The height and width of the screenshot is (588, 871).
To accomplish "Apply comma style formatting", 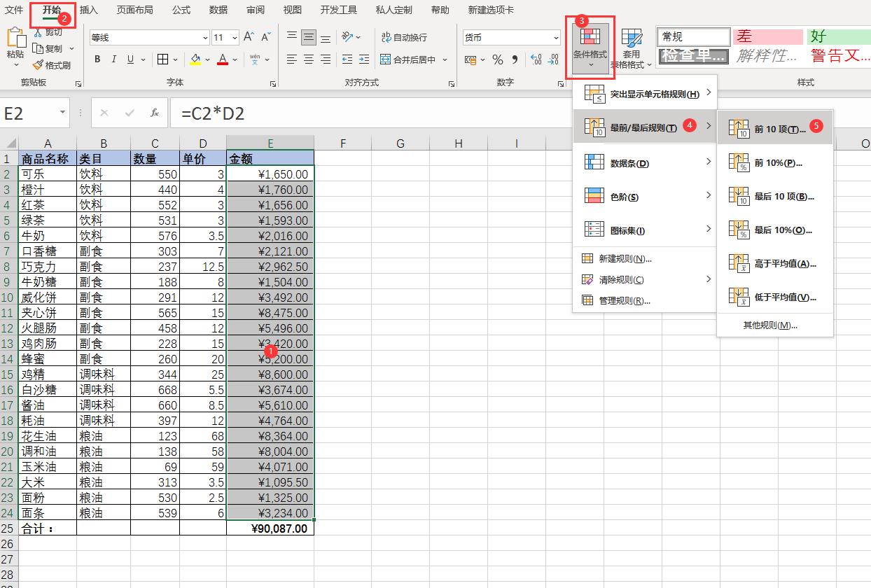I will (515, 59).
